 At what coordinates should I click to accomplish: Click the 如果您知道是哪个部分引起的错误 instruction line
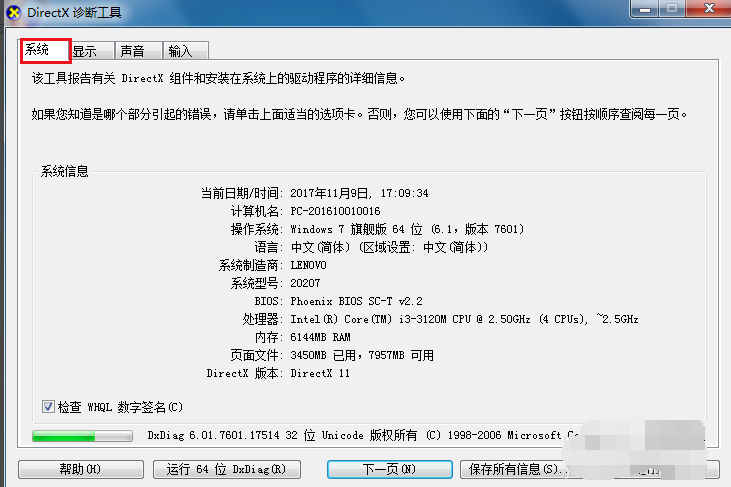coord(359,114)
